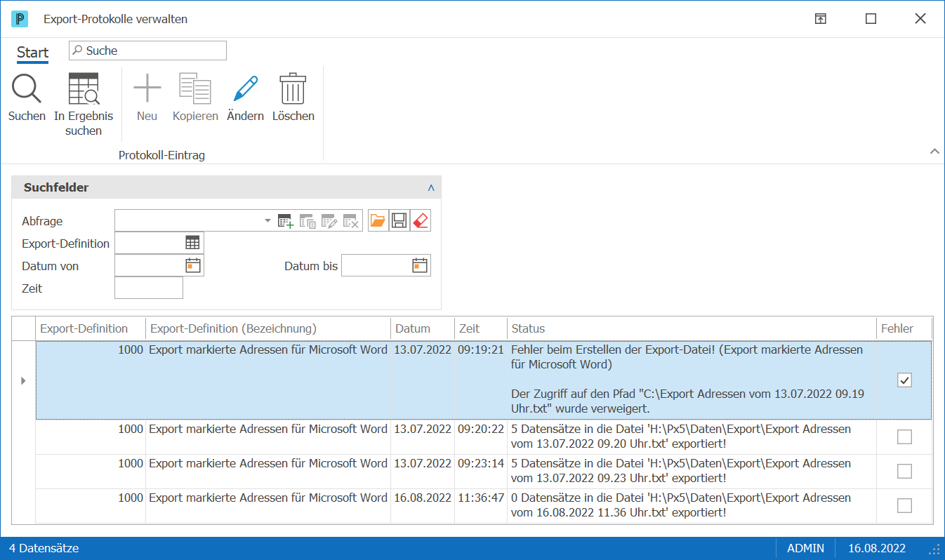The image size is (945, 560).
Task: Sort by the Datum column header
Action: pos(423,328)
